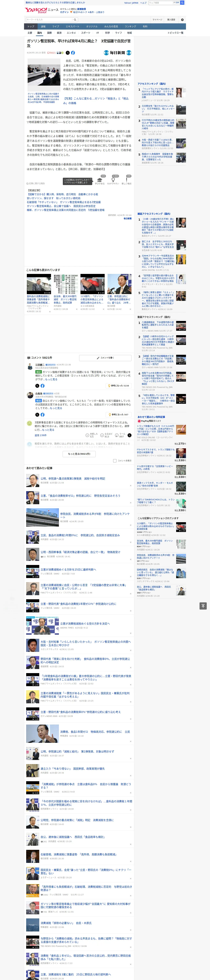Toggle the コメント非表示 checkbox
This screenshot has width=210, height=980.
click(x=115, y=461)
